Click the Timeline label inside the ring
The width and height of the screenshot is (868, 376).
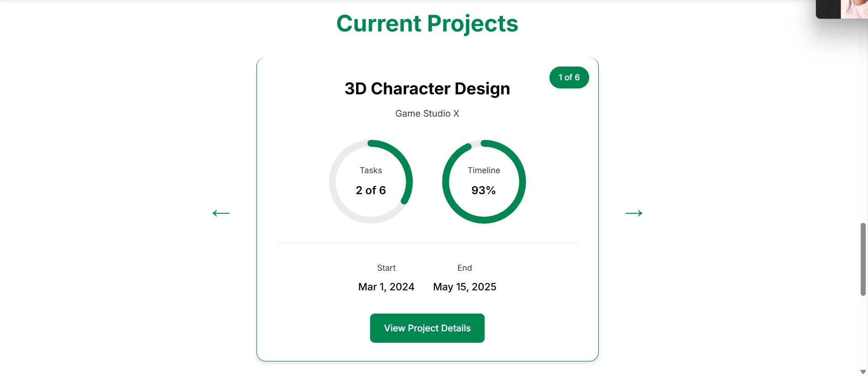pos(484,170)
